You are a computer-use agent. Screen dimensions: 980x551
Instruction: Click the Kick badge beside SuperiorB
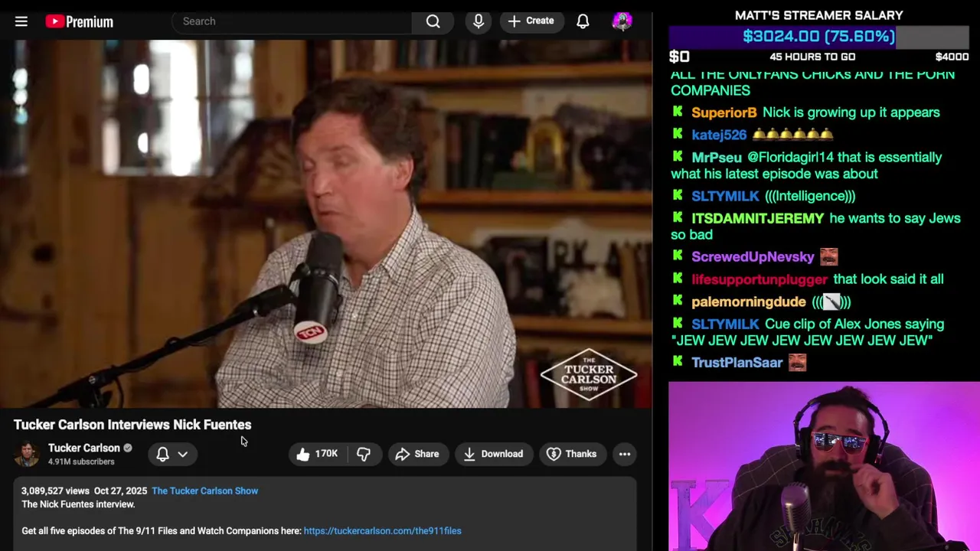click(x=678, y=112)
